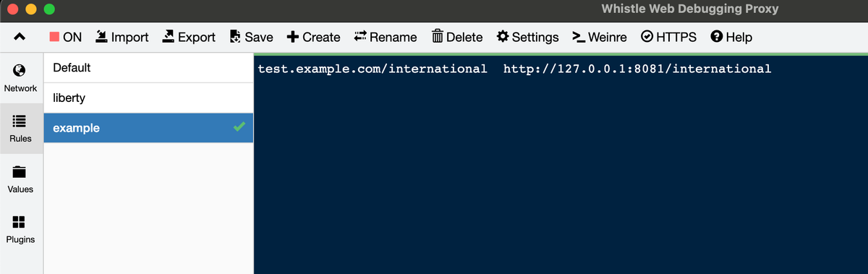This screenshot has height=274, width=868.
Task: Select the Default rule group
Action: [148, 68]
